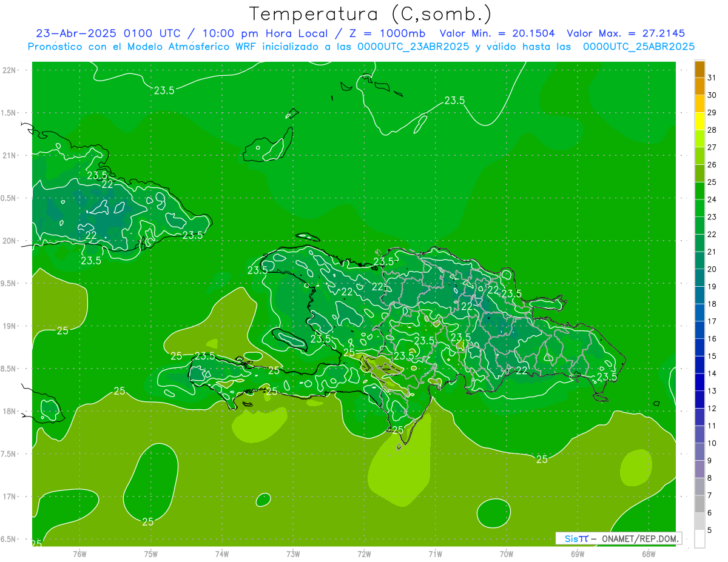The height and width of the screenshot is (562, 728).
Task: Click the colorbar label "27"
Action: (x=712, y=147)
